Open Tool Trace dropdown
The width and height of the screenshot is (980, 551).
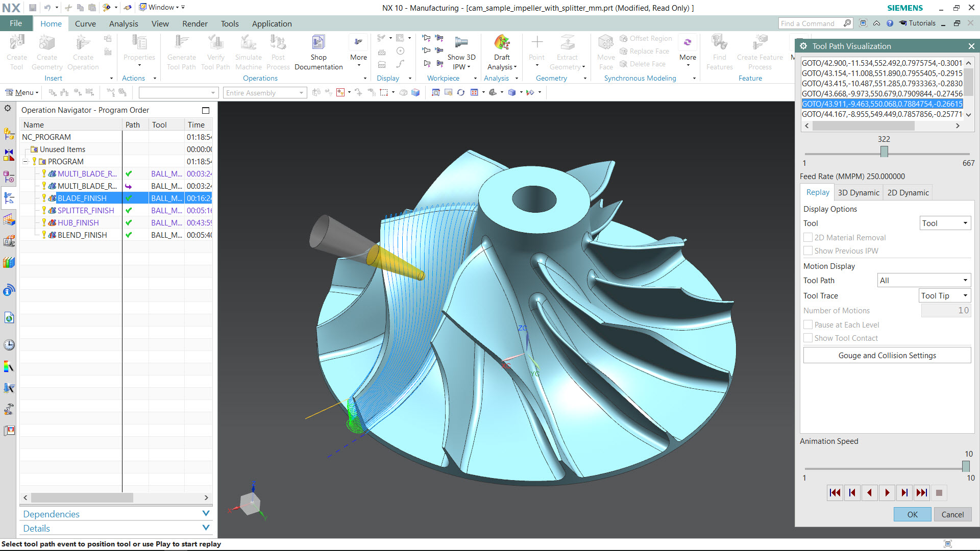(x=945, y=295)
